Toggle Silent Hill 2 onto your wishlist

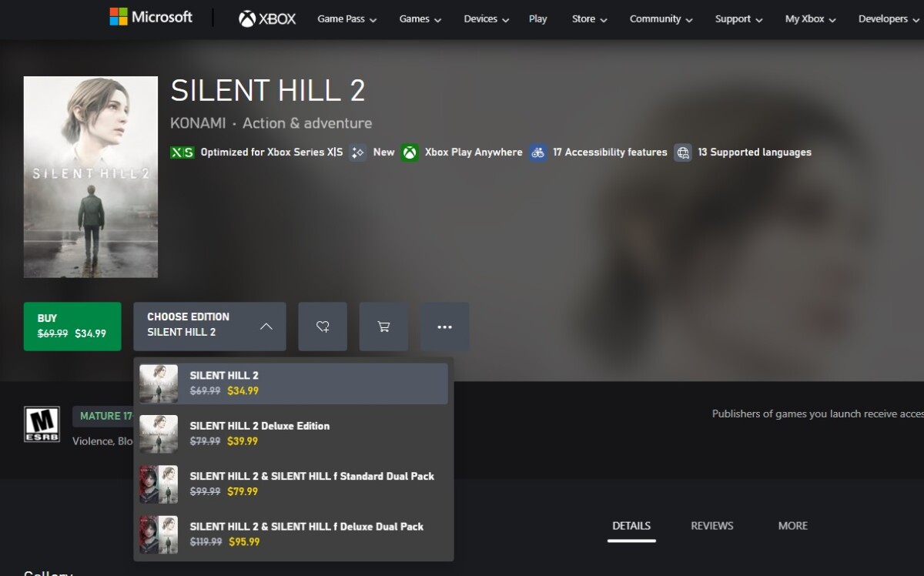(x=323, y=326)
